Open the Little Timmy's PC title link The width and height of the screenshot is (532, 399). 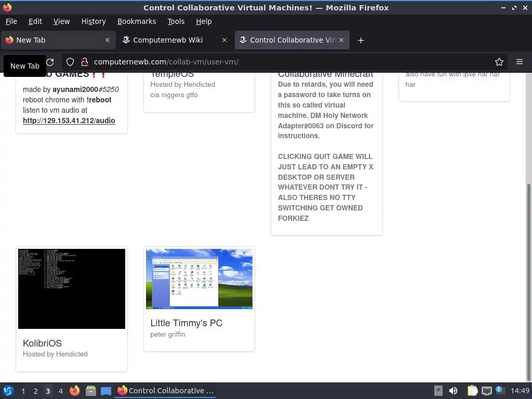click(187, 323)
